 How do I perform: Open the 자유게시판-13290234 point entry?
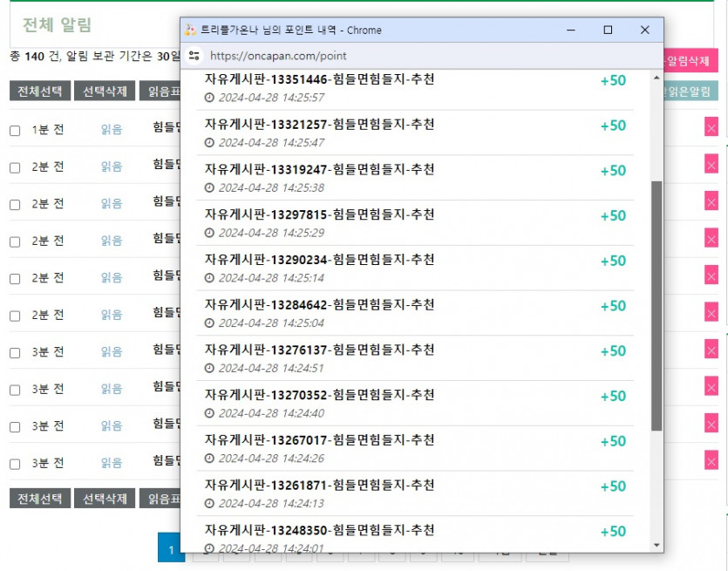319,260
